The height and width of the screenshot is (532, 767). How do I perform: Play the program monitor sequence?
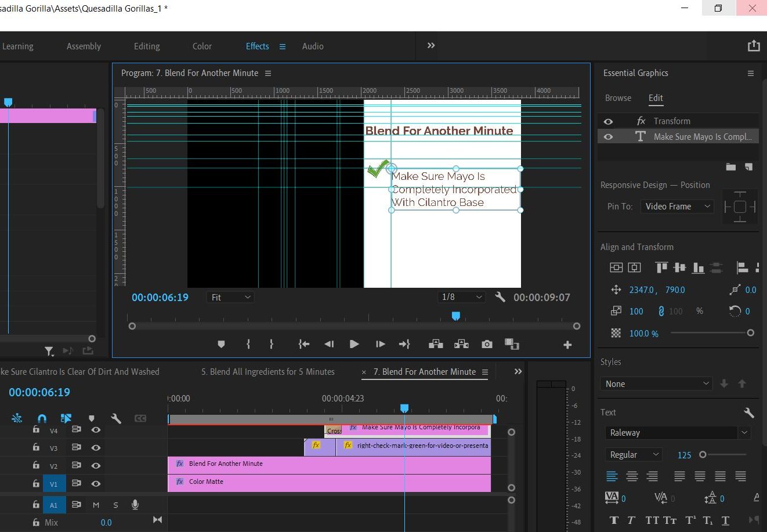[354, 344]
